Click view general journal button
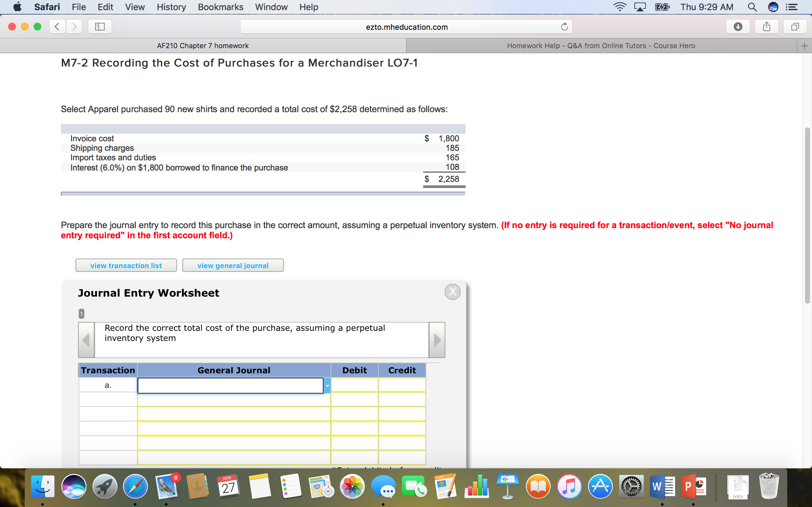The width and height of the screenshot is (812, 507). 233,265
